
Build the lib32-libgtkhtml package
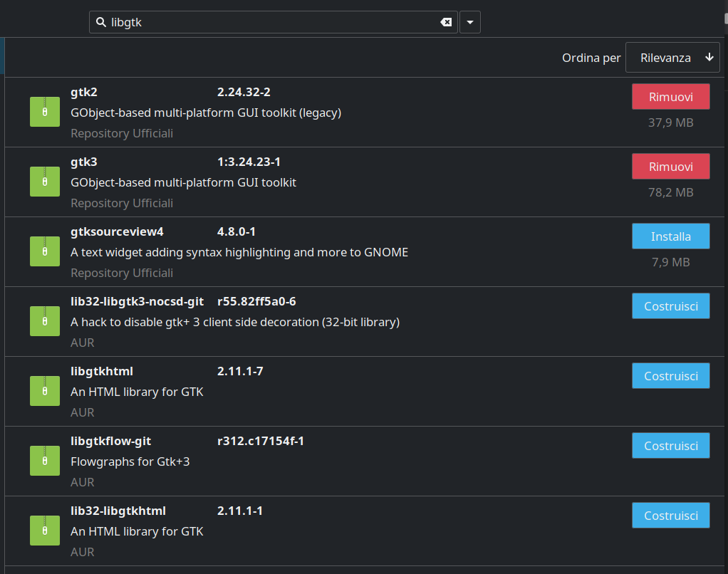[670, 515]
